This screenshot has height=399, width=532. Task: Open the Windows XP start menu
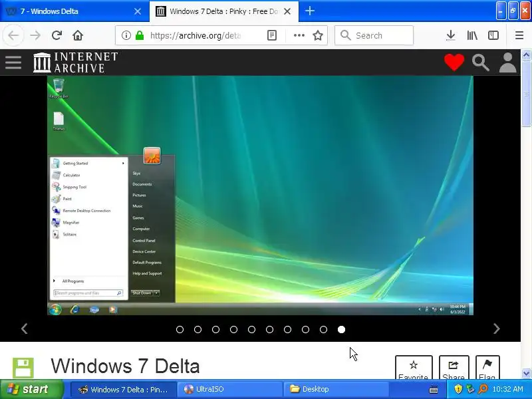31,389
